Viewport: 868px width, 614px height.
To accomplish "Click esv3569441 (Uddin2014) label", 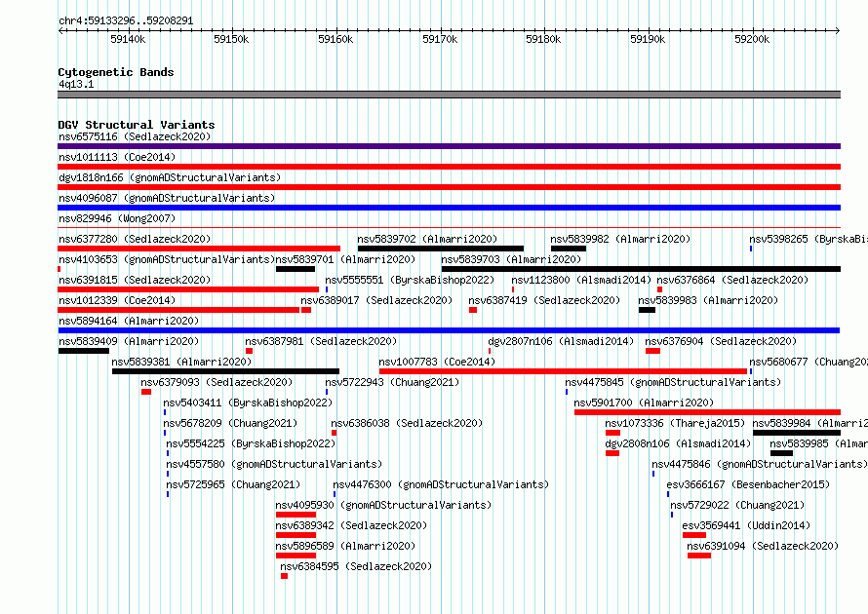I will pos(746,525).
